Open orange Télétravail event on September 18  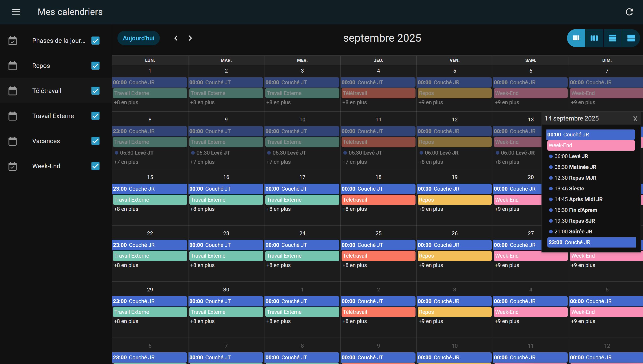coord(378,200)
